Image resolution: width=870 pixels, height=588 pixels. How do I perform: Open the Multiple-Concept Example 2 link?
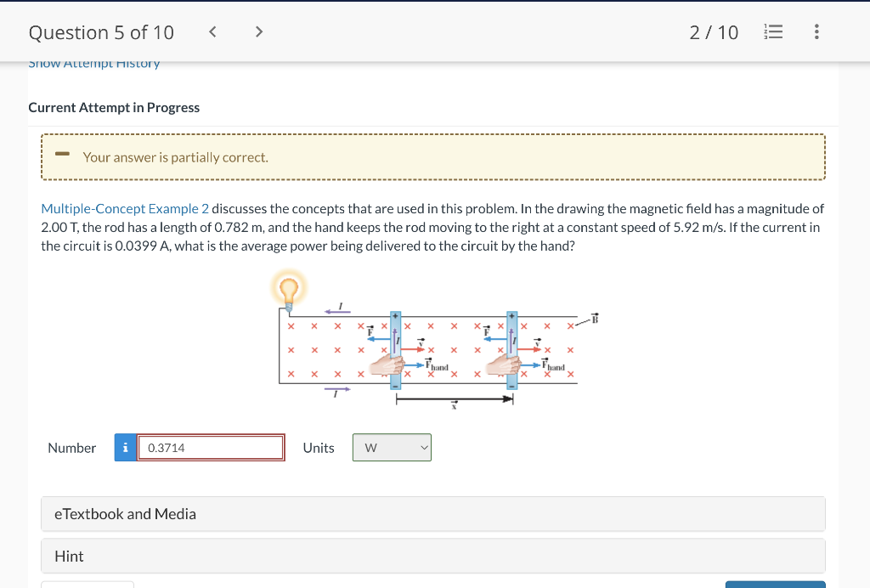click(x=124, y=208)
